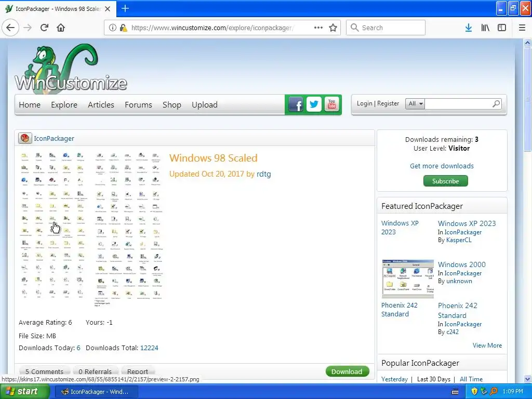This screenshot has height=399, width=532.
Task: Open the 5 Comments tab
Action: point(45,371)
